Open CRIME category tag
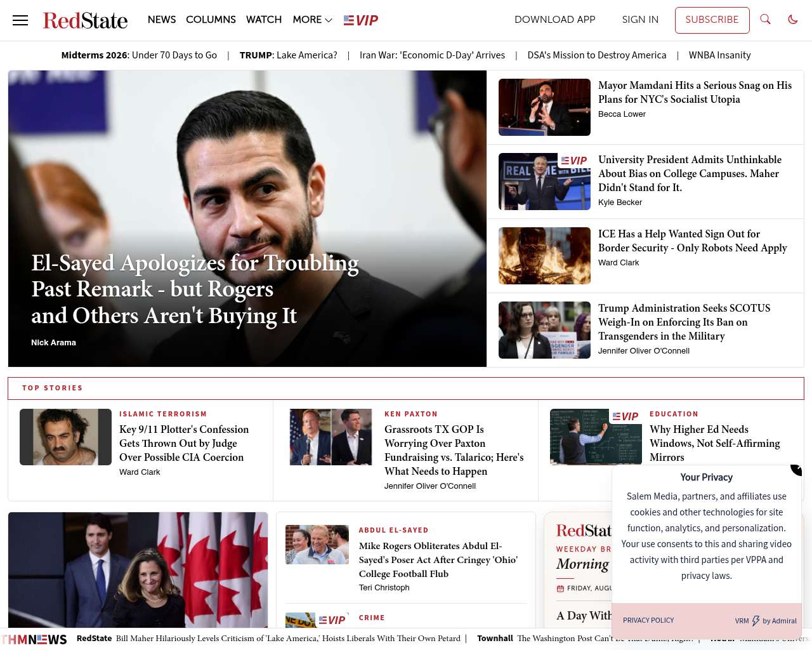Screen dimensions: 812x650 372,618
